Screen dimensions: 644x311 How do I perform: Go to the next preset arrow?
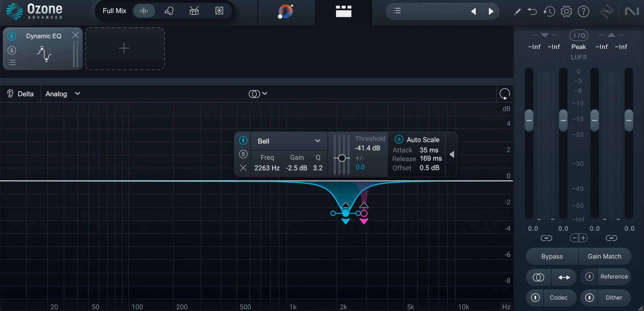pos(491,11)
